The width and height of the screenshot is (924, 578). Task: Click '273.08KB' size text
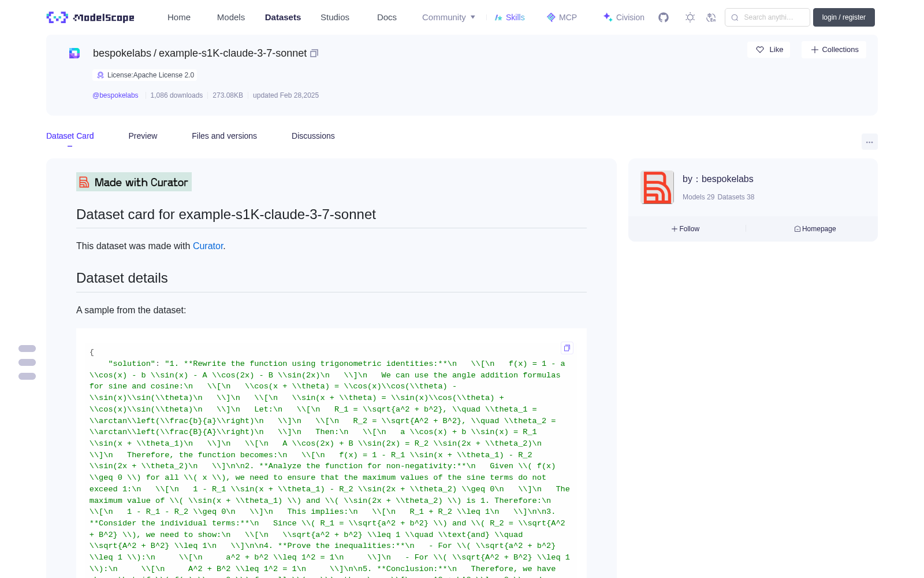click(228, 95)
